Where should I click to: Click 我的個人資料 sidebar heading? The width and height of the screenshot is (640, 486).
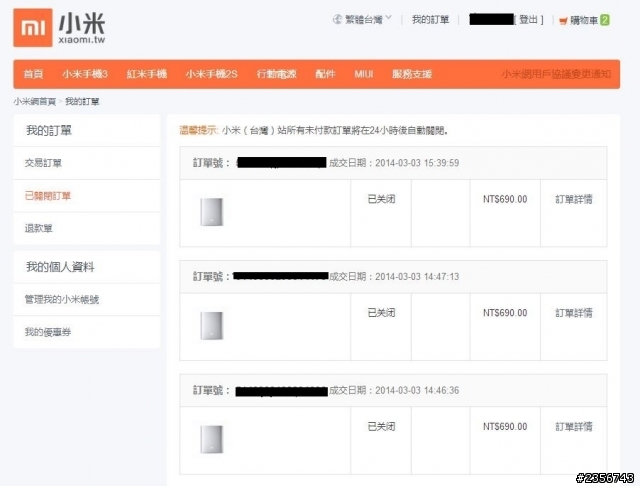(60, 267)
